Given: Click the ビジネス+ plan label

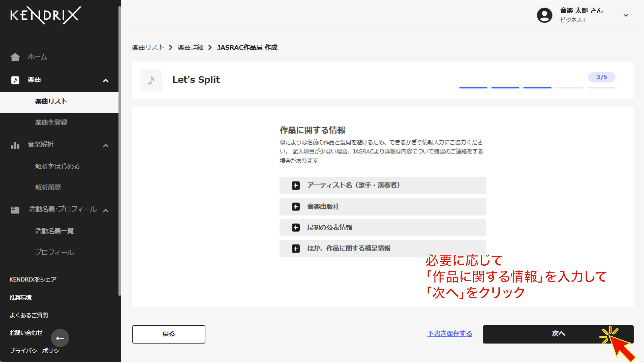Looking at the screenshot, I should pyautogui.click(x=573, y=20).
